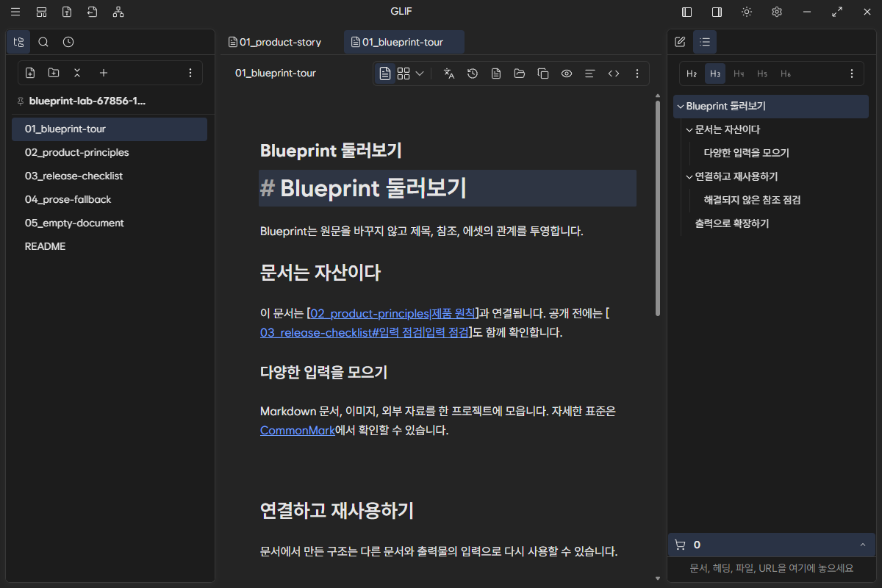
Task: Toggle H3 heading level filter
Action: click(x=715, y=73)
